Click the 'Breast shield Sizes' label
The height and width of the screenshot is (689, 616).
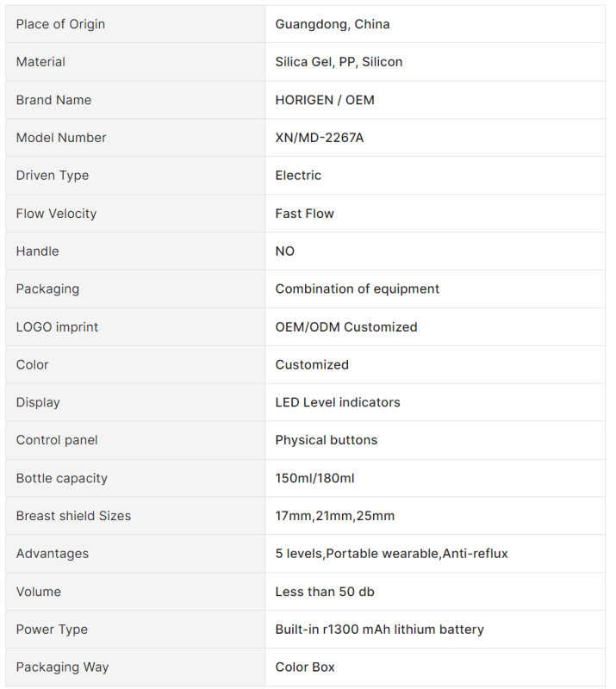coord(74,516)
